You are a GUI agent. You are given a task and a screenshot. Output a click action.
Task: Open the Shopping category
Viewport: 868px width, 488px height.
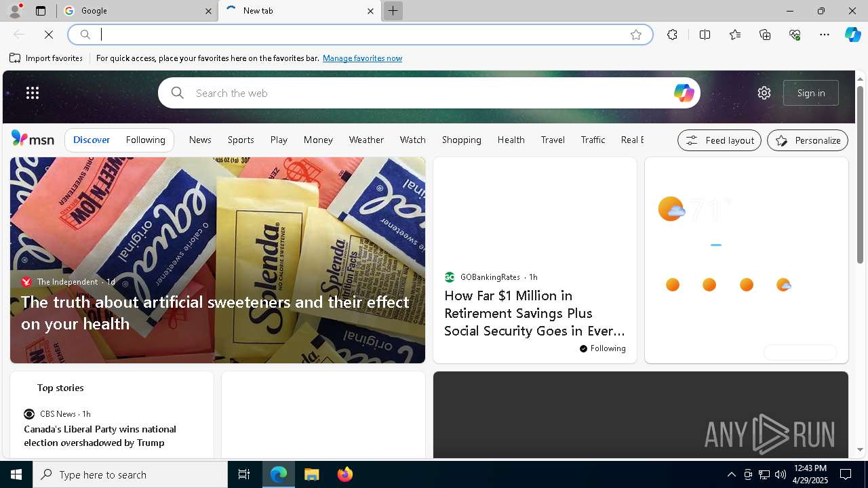[462, 140]
